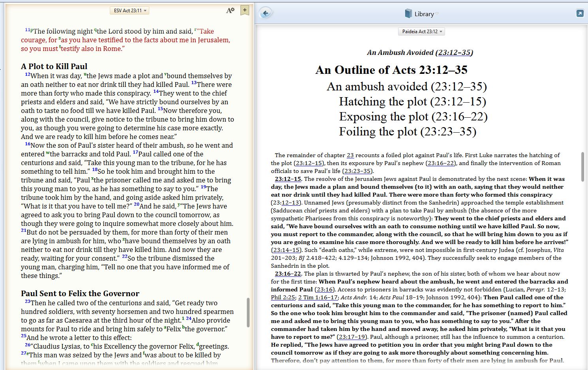Open the 23:16–22 link after 'Paul's nephew'
This screenshot has width=588, height=370.
(441, 163)
